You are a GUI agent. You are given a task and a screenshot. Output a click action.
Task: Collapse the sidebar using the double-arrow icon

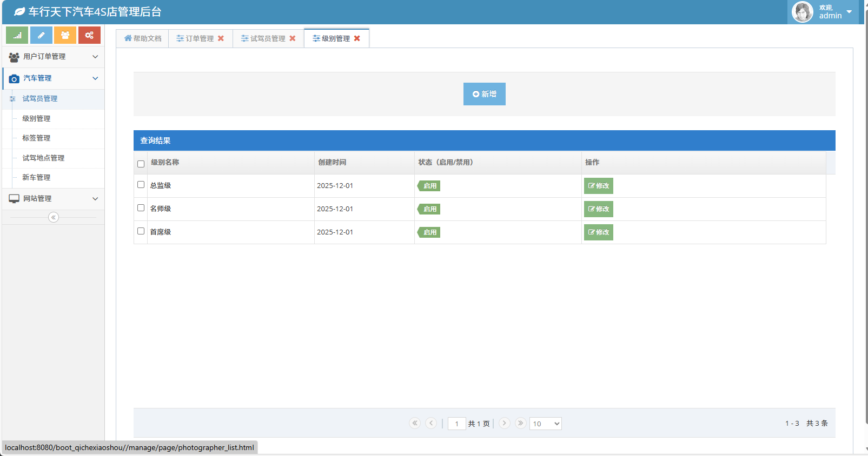(54, 217)
